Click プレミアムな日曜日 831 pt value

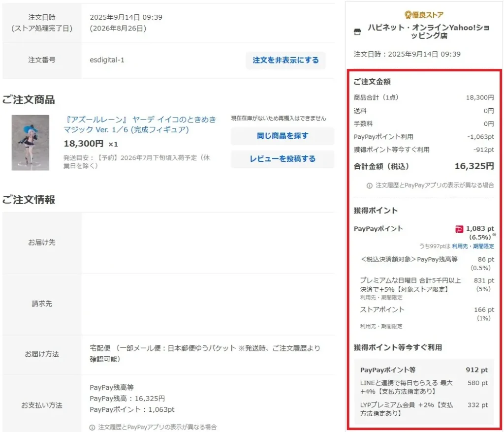click(484, 280)
